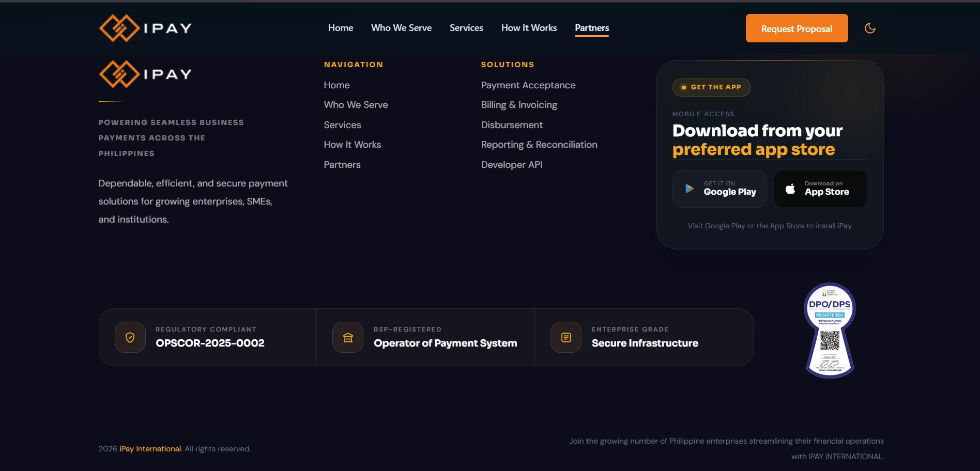
Task: Open Disbursement under Solutions
Action: point(512,125)
